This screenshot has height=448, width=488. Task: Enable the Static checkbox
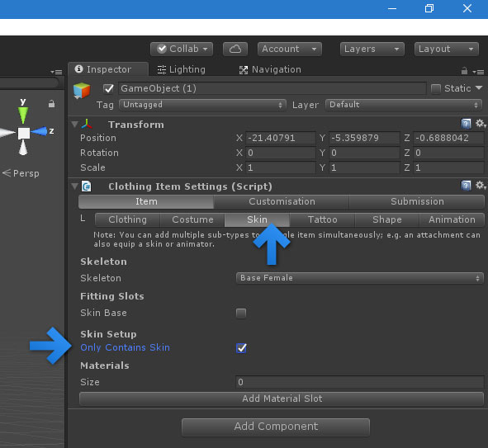pos(436,89)
